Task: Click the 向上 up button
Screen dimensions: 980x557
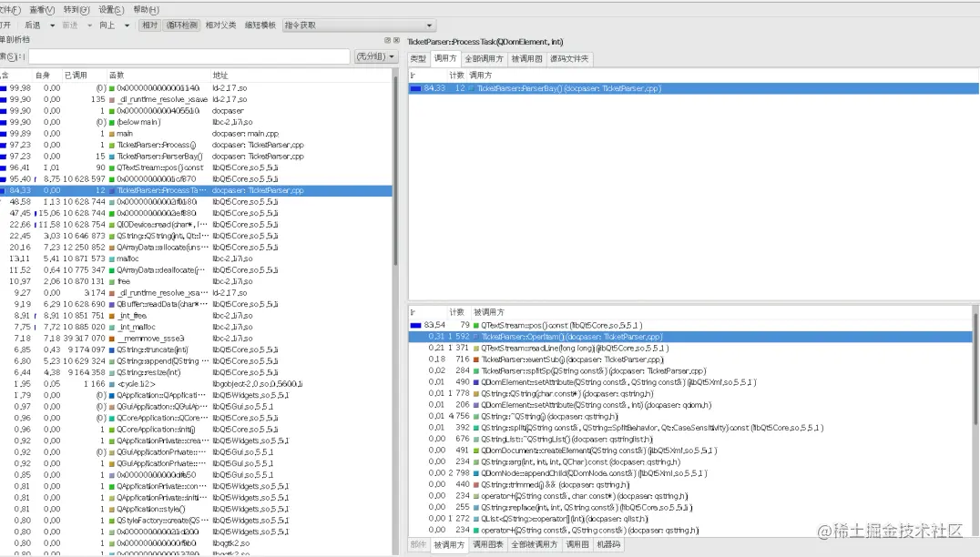Action: 107,25
